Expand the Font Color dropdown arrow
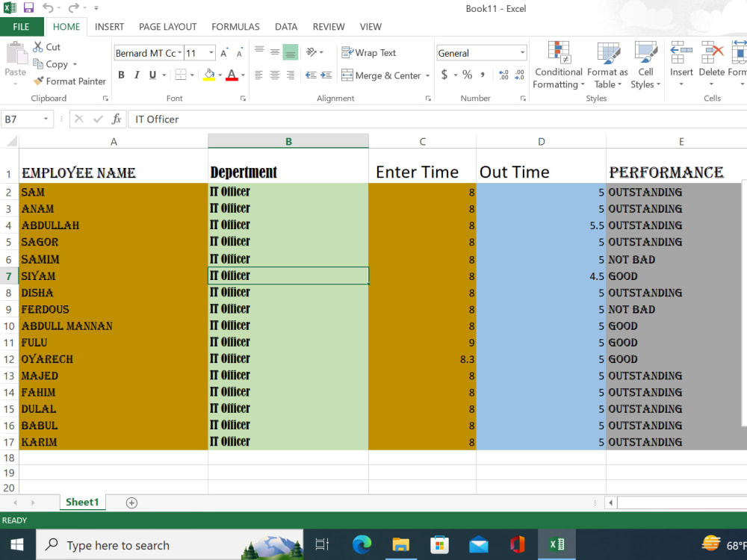Viewport: 747px width, 560px height. [x=243, y=75]
